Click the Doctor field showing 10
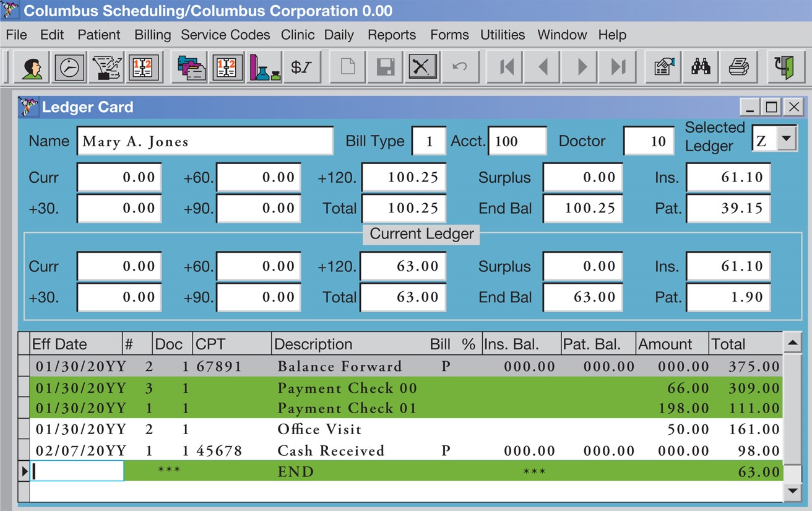Viewport: 812px width, 511px height. [x=649, y=141]
